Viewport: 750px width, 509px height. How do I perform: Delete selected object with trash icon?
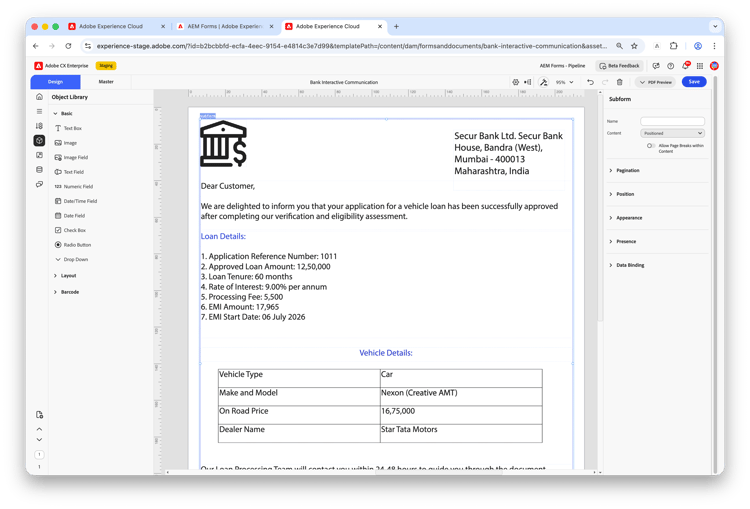(x=619, y=82)
